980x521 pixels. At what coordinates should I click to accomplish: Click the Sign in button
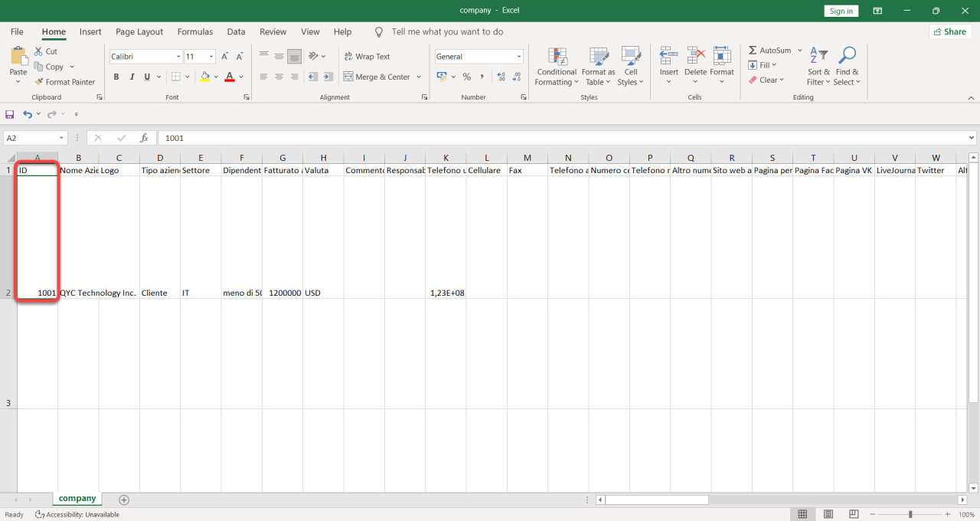[x=841, y=11]
